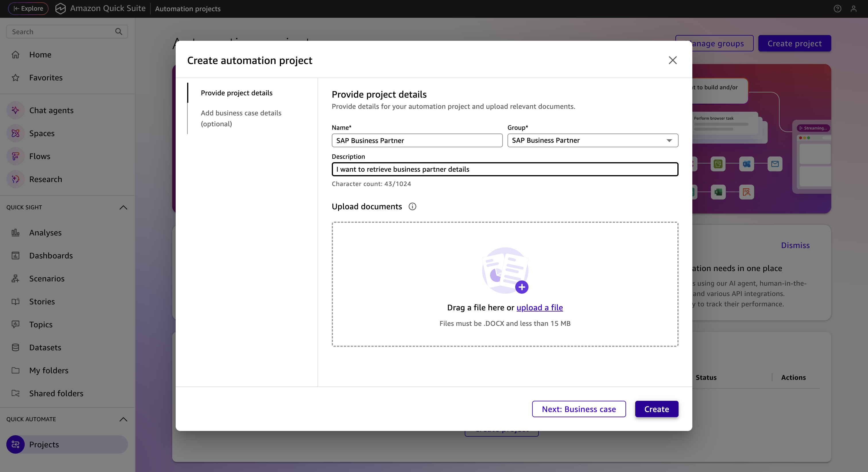Open the Group dropdown selector
This screenshot has width=868, height=472.
click(x=592, y=140)
